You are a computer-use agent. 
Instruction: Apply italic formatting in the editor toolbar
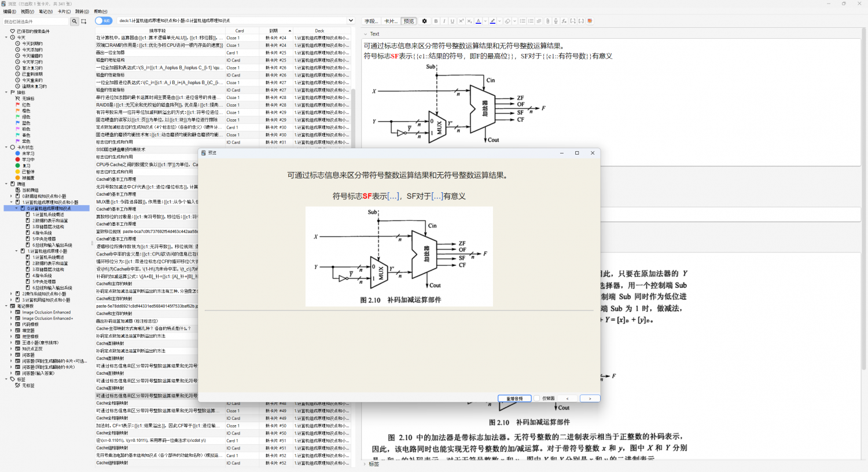tap(444, 21)
